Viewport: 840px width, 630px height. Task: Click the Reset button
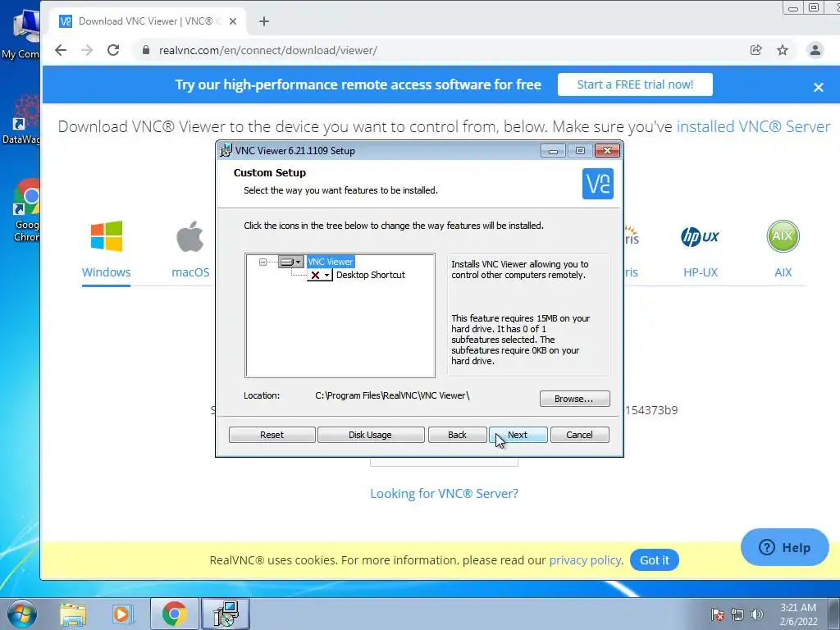click(272, 435)
